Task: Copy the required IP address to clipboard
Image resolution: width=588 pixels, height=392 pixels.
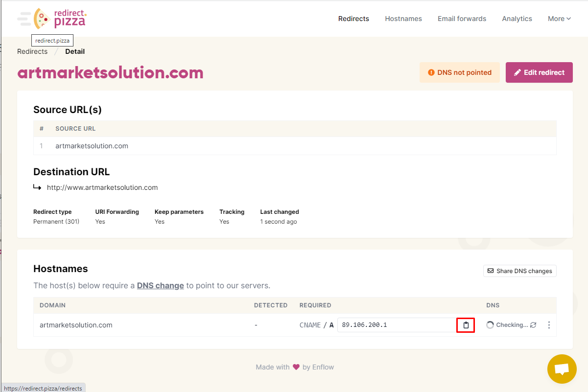Action: 466,325
